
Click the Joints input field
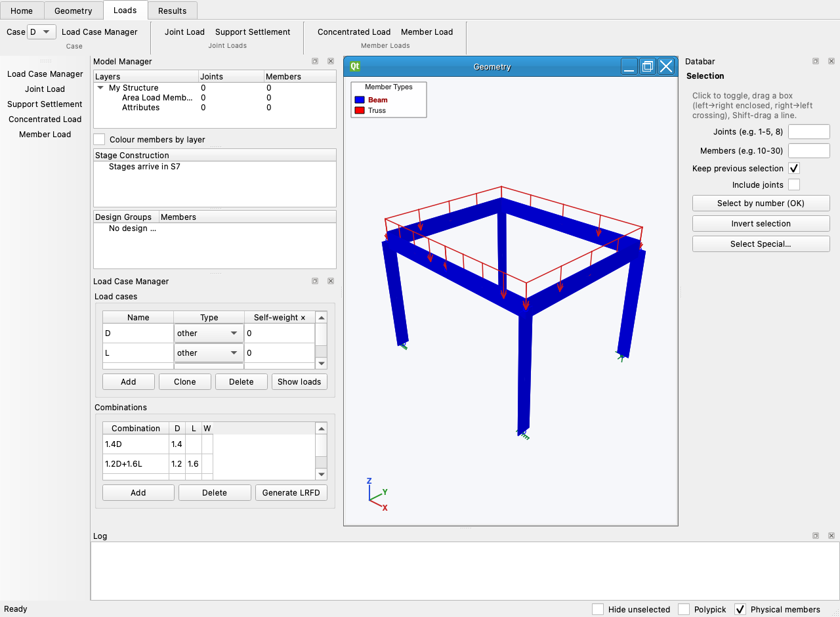809,131
